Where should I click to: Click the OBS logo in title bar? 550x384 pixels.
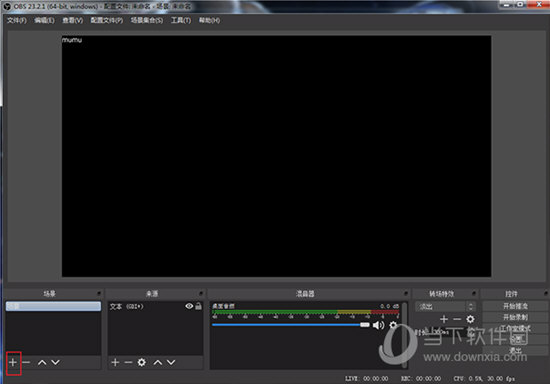click(x=7, y=6)
